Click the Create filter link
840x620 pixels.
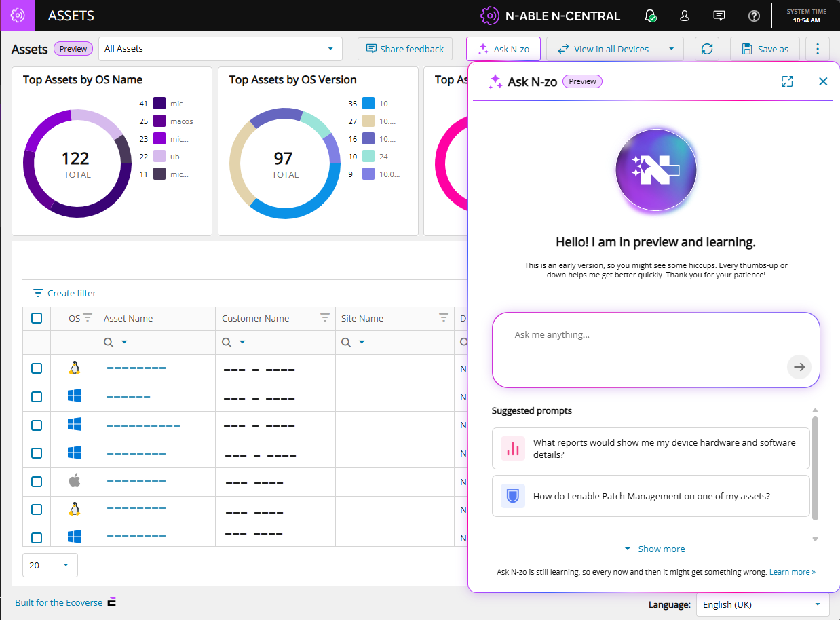[x=65, y=293]
